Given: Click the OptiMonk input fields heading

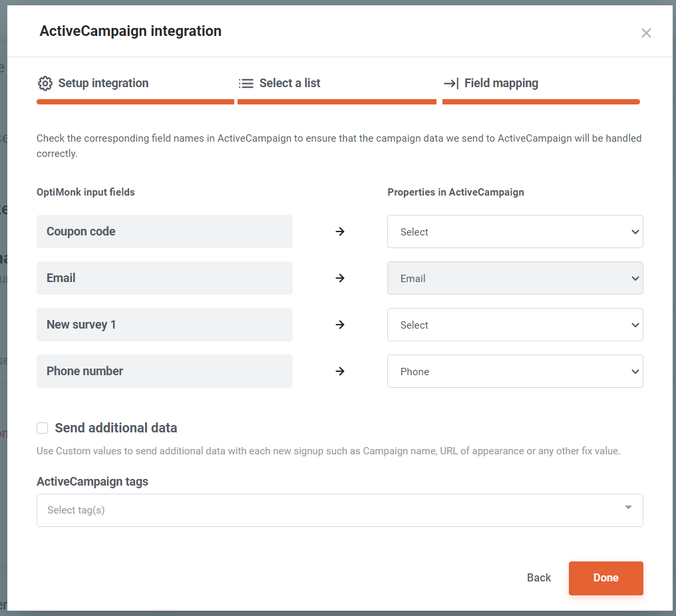Looking at the screenshot, I should [x=86, y=192].
